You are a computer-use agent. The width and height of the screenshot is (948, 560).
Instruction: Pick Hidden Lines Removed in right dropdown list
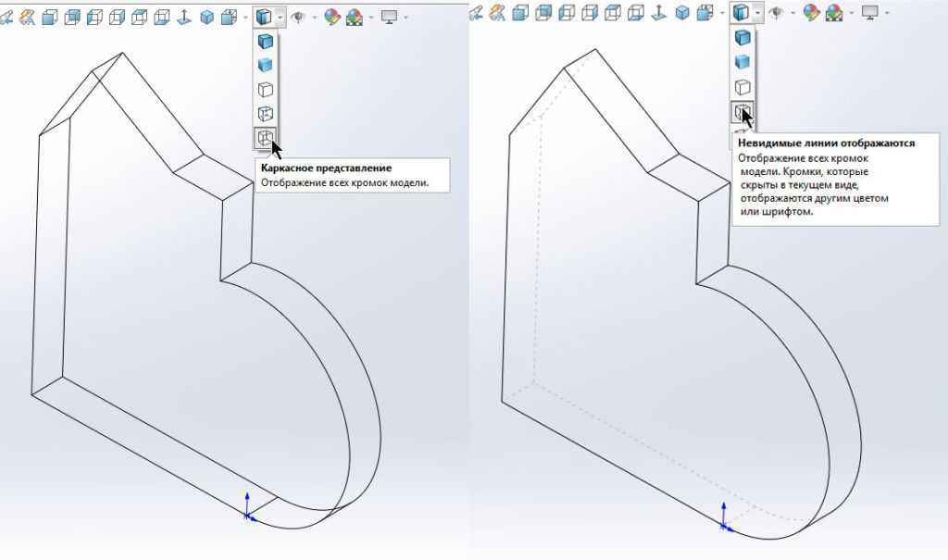click(742, 87)
